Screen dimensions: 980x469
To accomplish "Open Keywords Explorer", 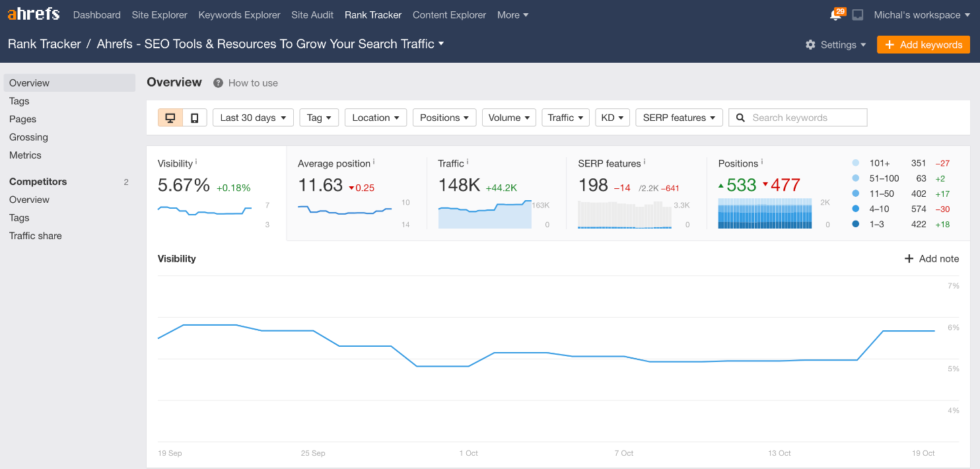I will 240,15.
